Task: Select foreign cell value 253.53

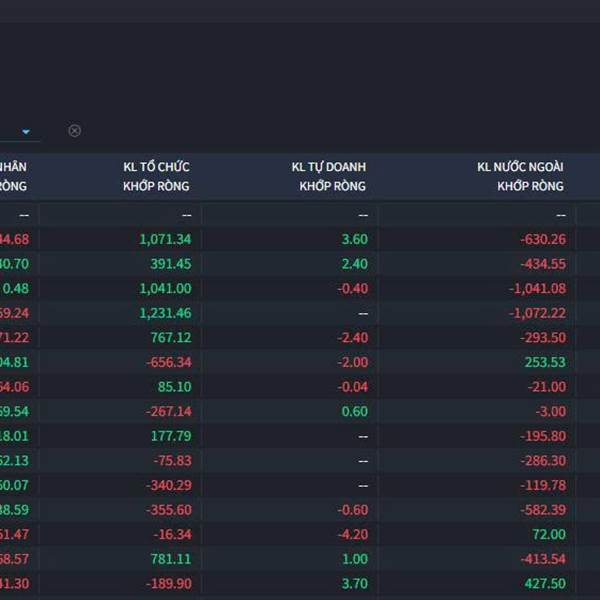Action: pyautogui.click(x=545, y=362)
